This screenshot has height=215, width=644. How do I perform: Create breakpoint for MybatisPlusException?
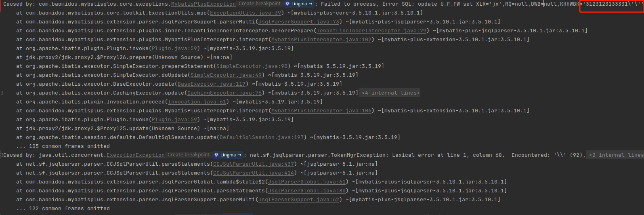pyautogui.click(x=259, y=4)
